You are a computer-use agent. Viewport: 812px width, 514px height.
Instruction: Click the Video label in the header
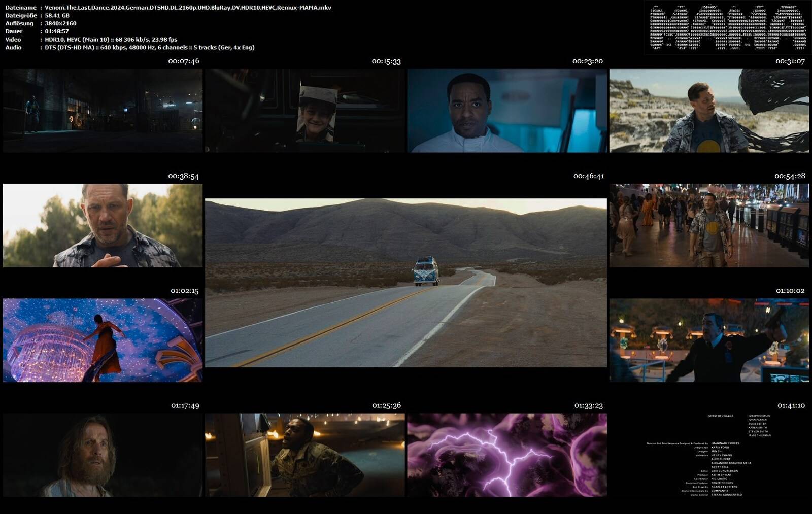[x=13, y=40]
